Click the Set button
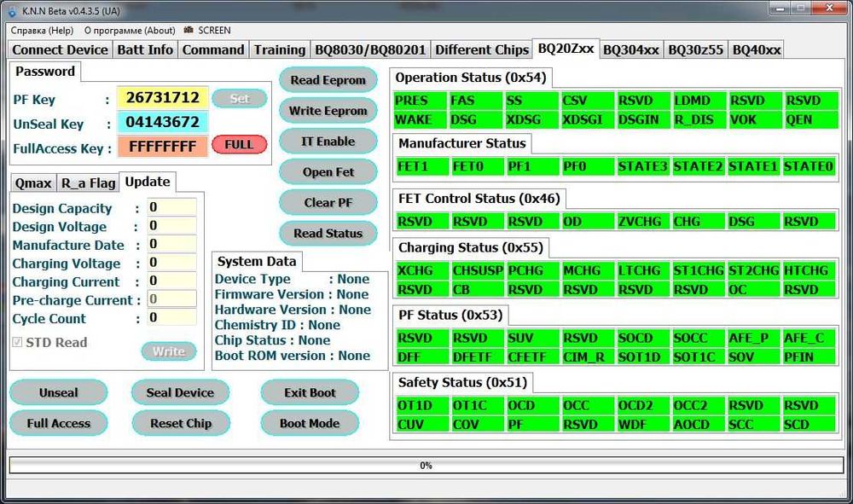This screenshot has height=504, width=853. click(240, 98)
